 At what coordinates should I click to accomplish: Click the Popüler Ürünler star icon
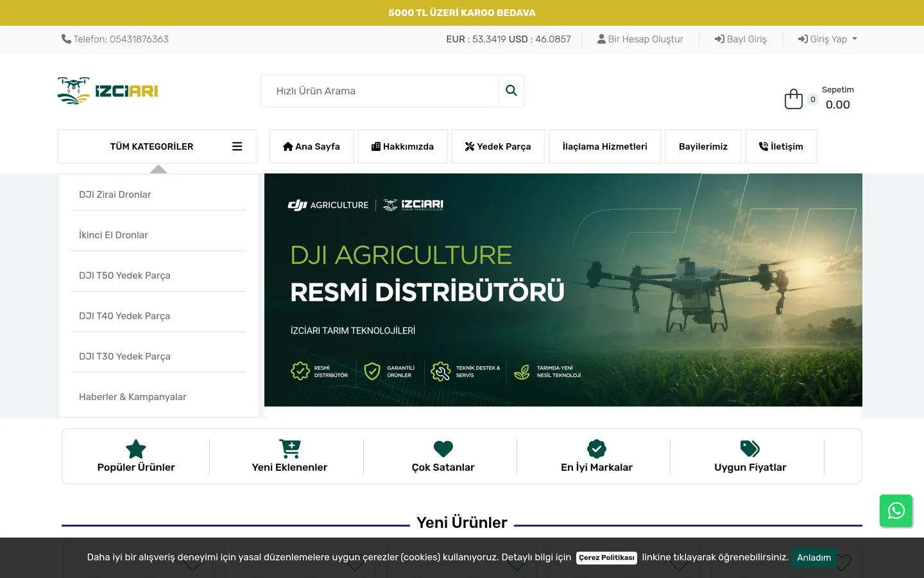(136, 449)
